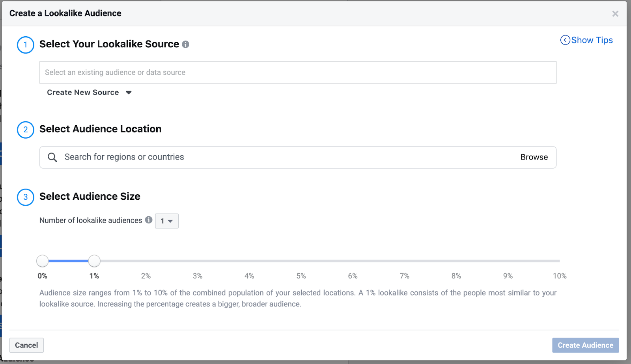
Task: Click the magnifying glass search icon
Action: click(52, 157)
